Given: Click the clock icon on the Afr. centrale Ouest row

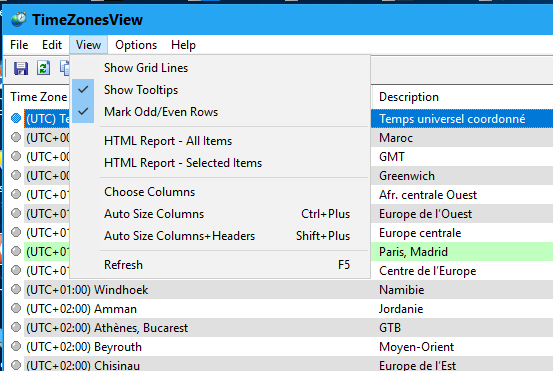Looking at the screenshot, I should pyautogui.click(x=16, y=194).
